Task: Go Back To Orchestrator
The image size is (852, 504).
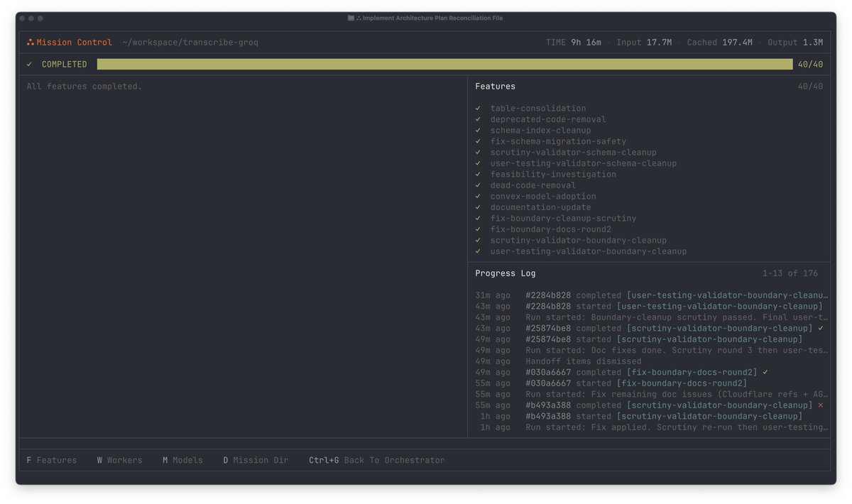Action: 377,461
